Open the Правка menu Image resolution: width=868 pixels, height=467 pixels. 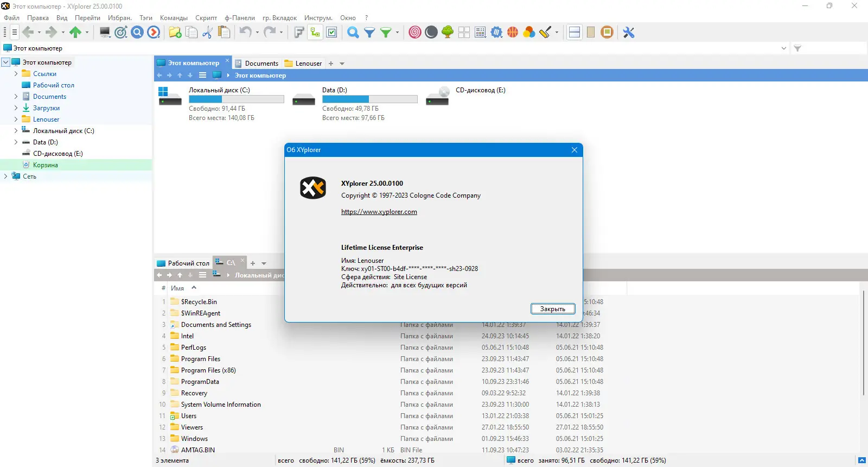click(38, 18)
